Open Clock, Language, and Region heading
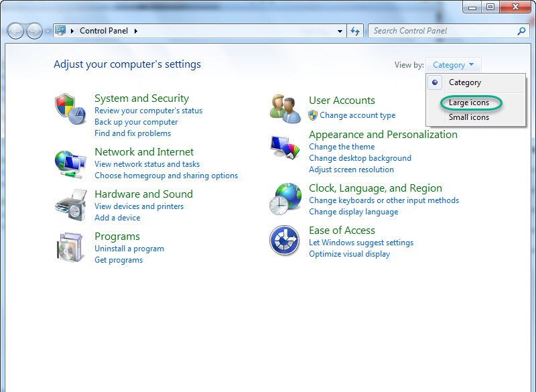 [x=375, y=188]
